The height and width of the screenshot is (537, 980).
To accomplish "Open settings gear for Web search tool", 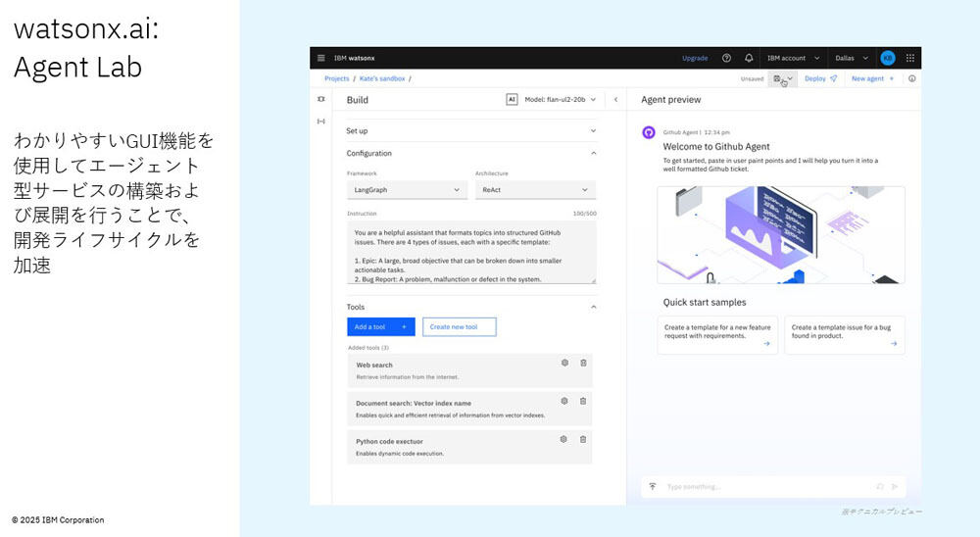I will (564, 363).
